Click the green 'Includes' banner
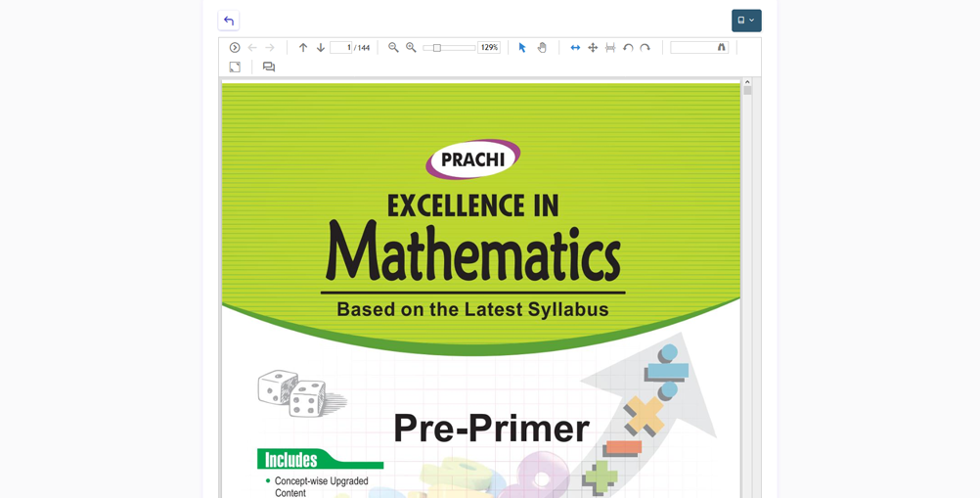This screenshot has height=498, width=980. pyautogui.click(x=320, y=459)
